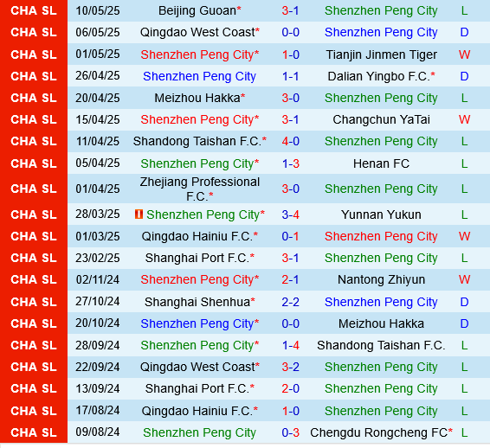The height and width of the screenshot is (448, 490).
Task: Click Henan FC team name
Action: click(381, 164)
